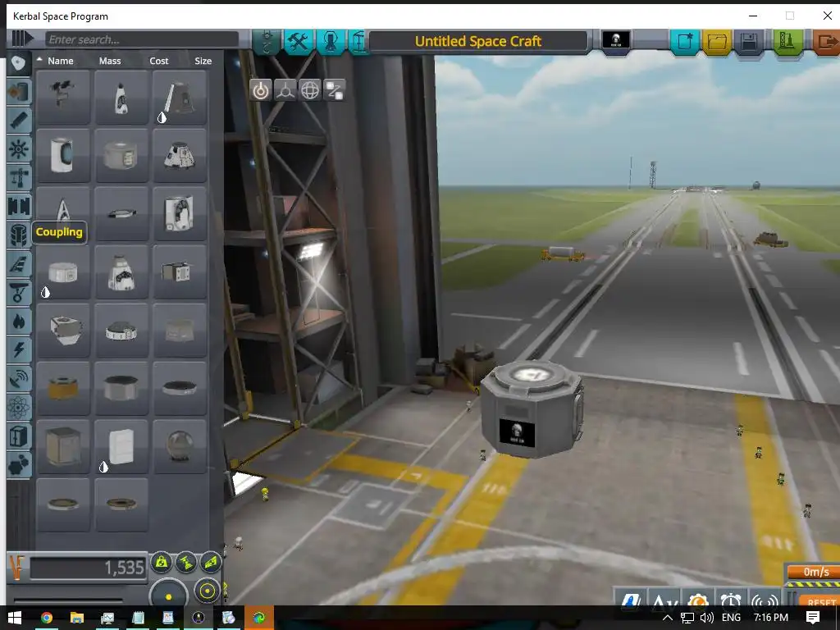The height and width of the screenshot is (630, 840).
Task: Choose the mission flag icon
Action: point(616,40)
